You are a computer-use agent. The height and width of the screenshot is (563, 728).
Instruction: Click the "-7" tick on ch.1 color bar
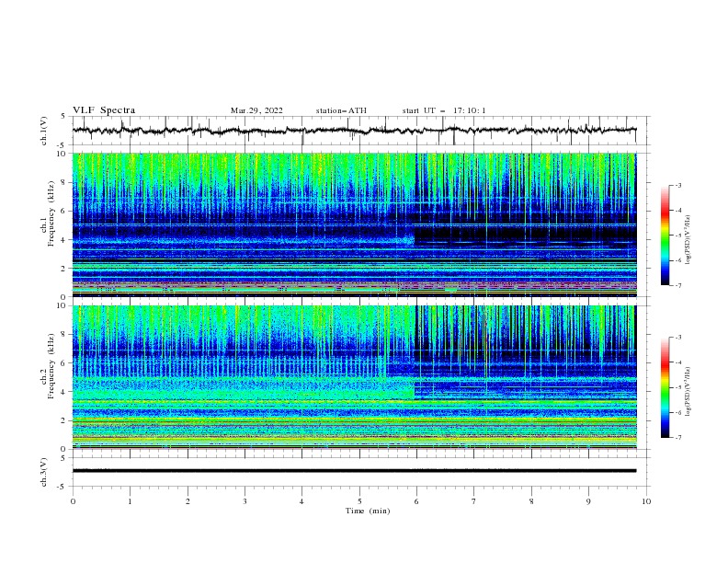pyautogui.click(x=678, y=285)
